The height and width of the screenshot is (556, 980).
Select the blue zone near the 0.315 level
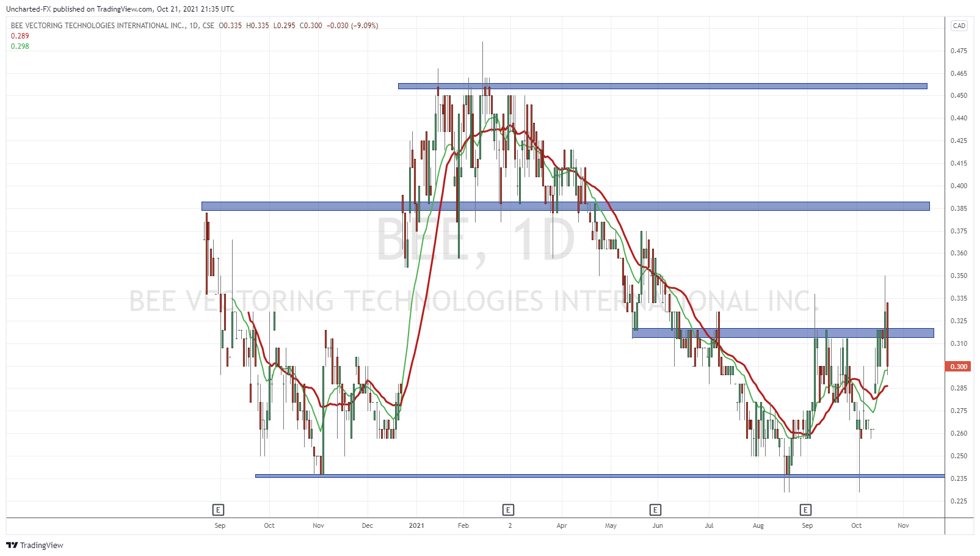pyautogui.click(x=783, y=333)
